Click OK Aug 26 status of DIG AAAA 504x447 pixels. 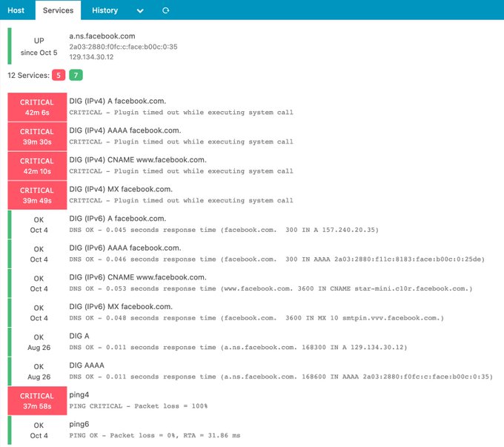pyautogui.click(x=39, y=371)
